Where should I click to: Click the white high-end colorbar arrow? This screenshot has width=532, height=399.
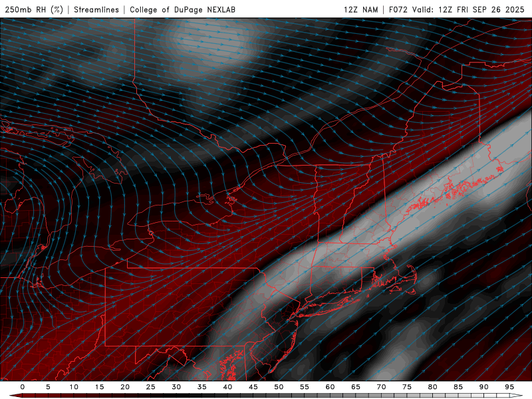pos(517,396)
